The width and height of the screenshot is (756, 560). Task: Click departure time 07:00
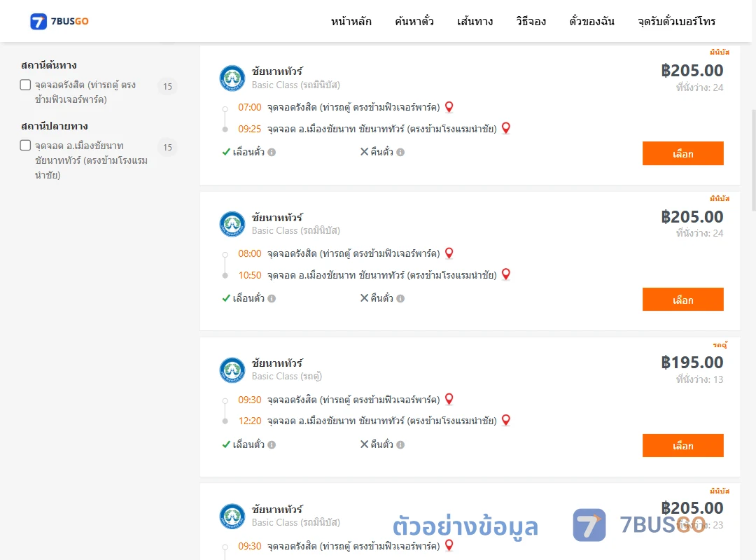250,107
